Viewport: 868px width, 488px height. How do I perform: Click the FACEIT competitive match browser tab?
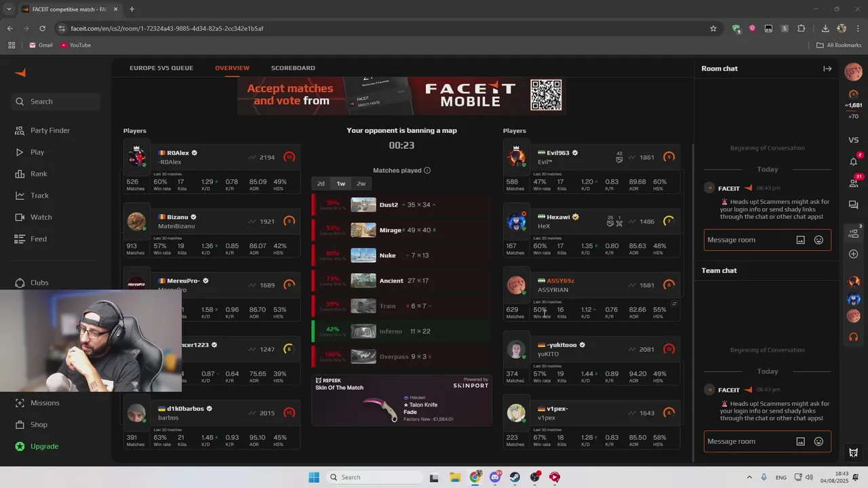coord(69,9)
